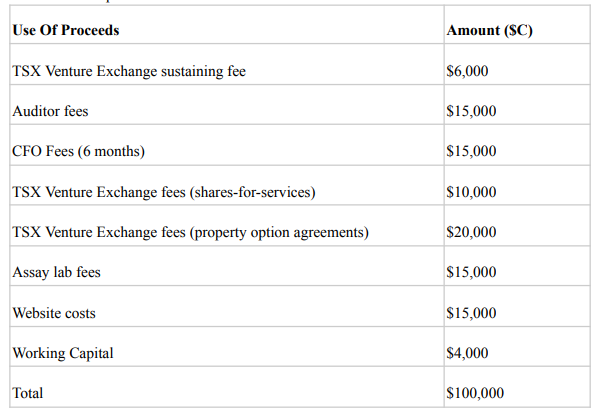Image resolution: width=600 pixels, height=415 pixels.
Task: Select the "CFO Fees (6 months)" cell
Action: pyautogui.click(x=79, y=151)
